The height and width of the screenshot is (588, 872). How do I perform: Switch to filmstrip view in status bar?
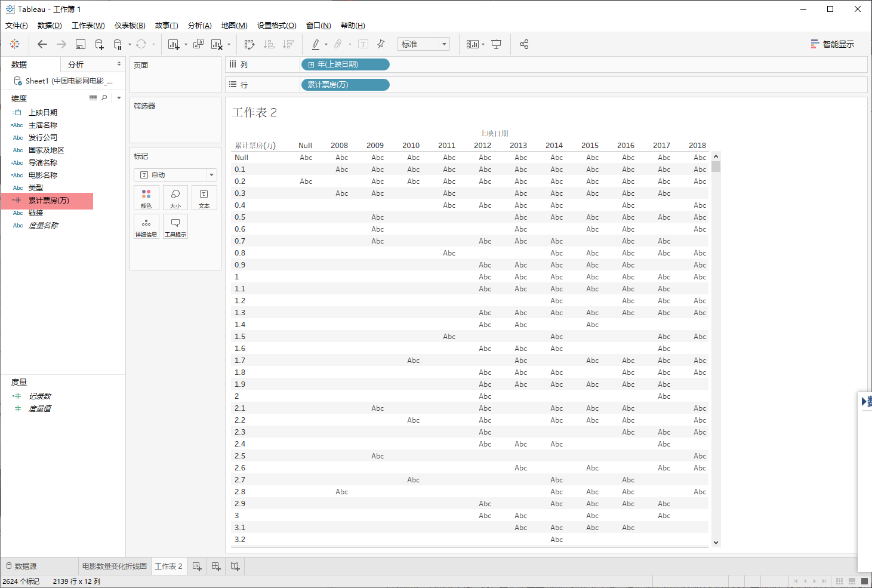pos(852,581)
